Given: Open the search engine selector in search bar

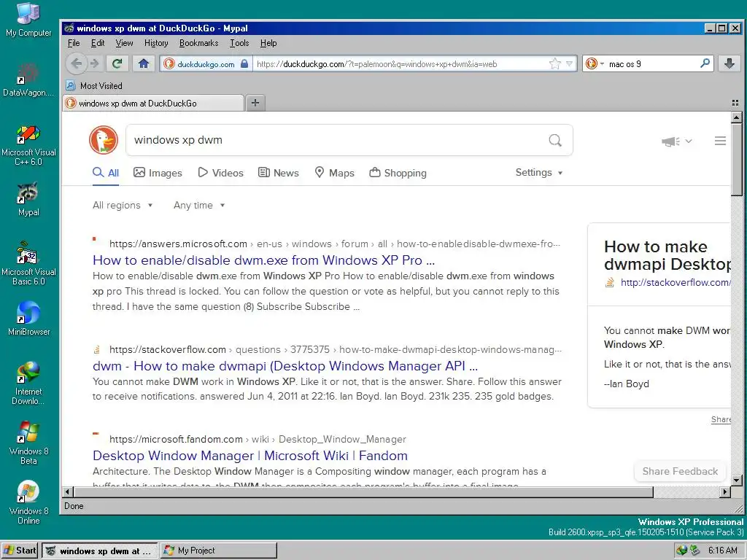Looking at the screenshot, I should coord(595,64).
